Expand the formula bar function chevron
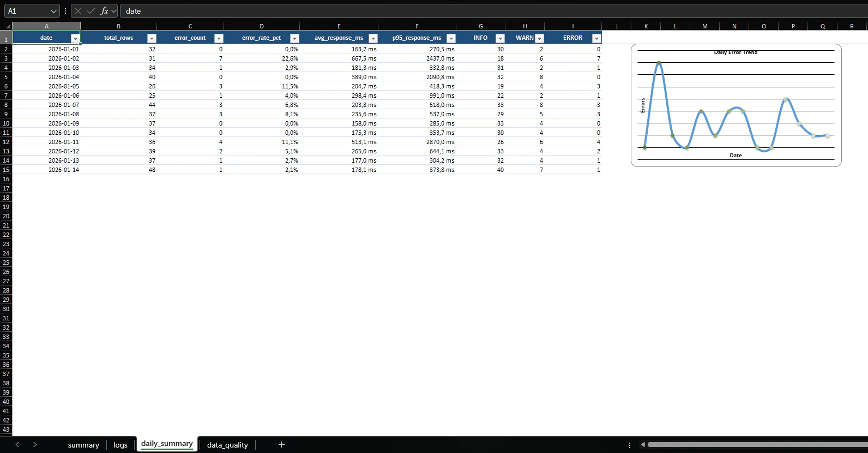 (113, 11)
